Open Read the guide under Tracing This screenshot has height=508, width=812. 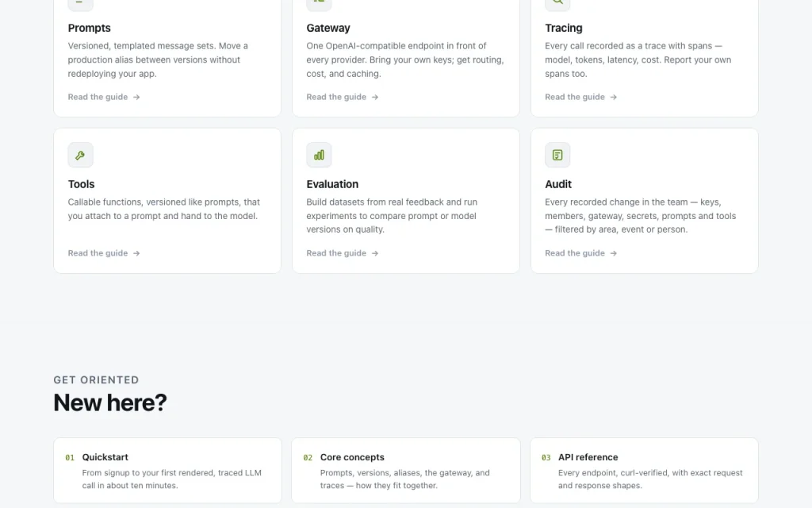pos(580,97)
